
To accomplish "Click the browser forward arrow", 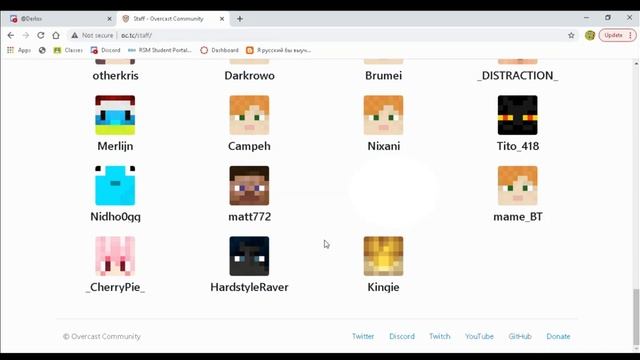I will (x=26, y=36).
